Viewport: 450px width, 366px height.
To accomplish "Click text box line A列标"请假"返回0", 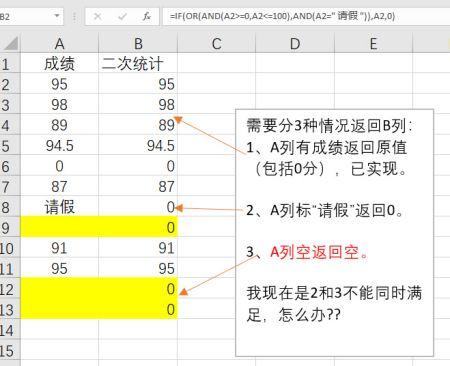I will click(325, 211).
